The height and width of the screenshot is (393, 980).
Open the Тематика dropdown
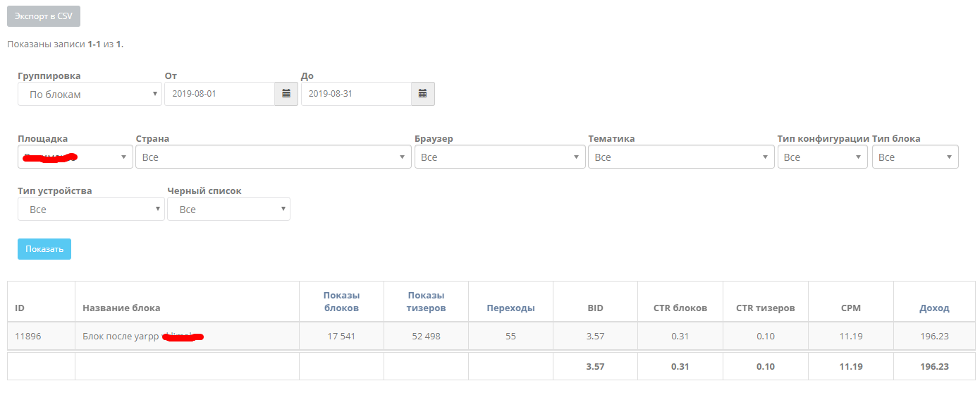(682, 157)
